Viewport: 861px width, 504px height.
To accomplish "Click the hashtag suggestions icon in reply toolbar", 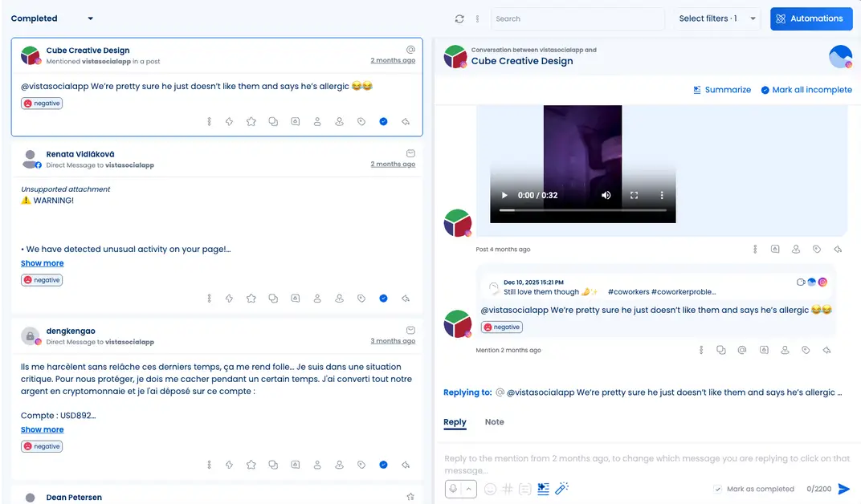I will pyautogui.click(x=507, y=488).
